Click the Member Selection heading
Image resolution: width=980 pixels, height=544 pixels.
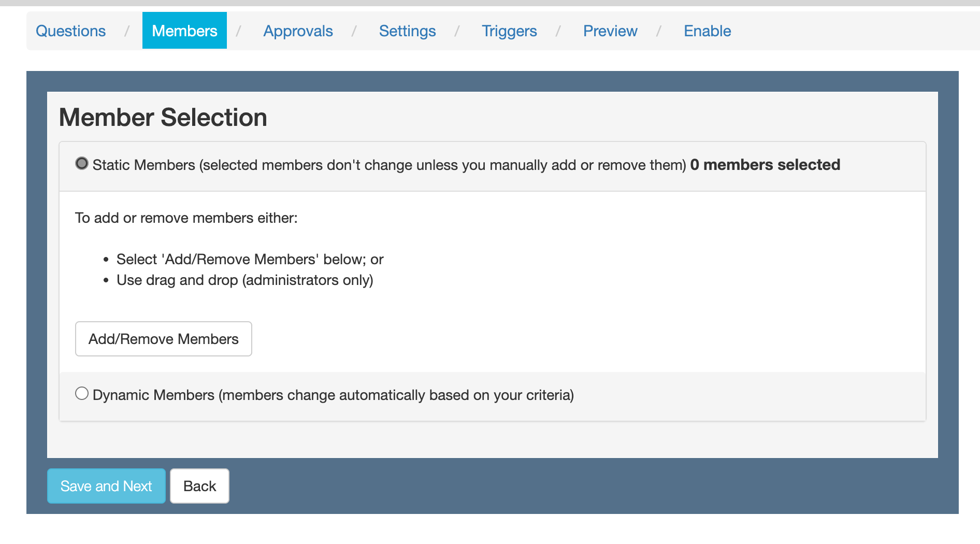coord(163,118)
